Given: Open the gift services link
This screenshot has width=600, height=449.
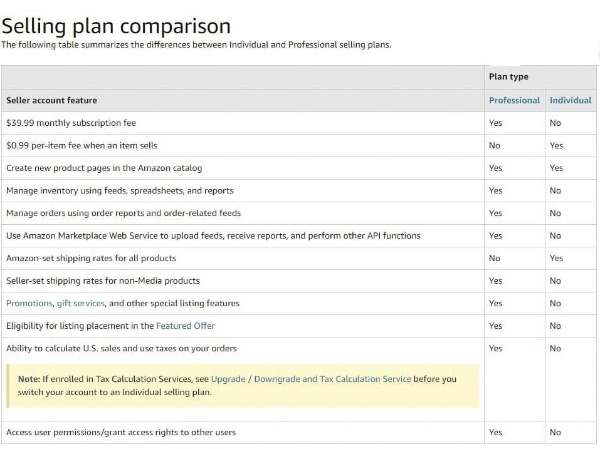Looking at the screenshot, I should point(81,303).
